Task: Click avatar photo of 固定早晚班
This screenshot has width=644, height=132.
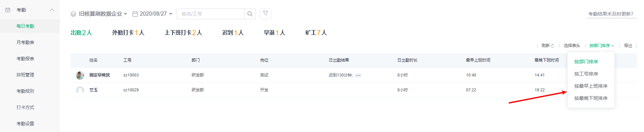Action: (80, 75)
